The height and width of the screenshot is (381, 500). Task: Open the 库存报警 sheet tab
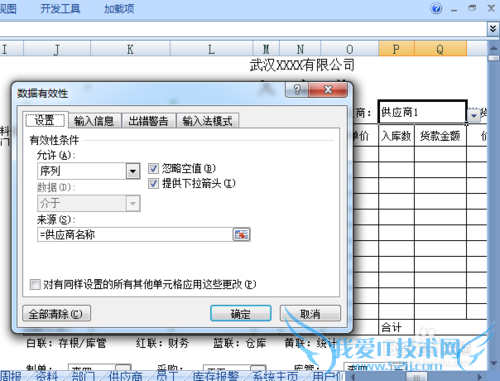[x=215, y=376]
